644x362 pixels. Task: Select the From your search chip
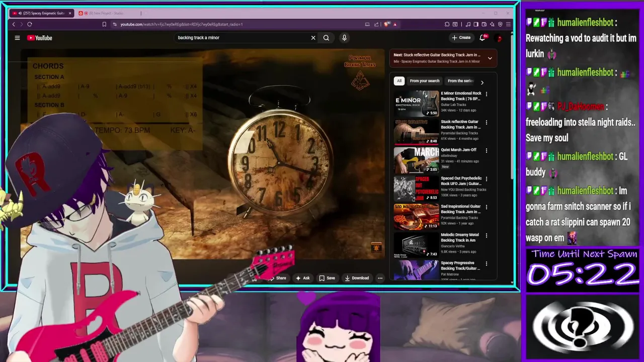coord(424,81)
